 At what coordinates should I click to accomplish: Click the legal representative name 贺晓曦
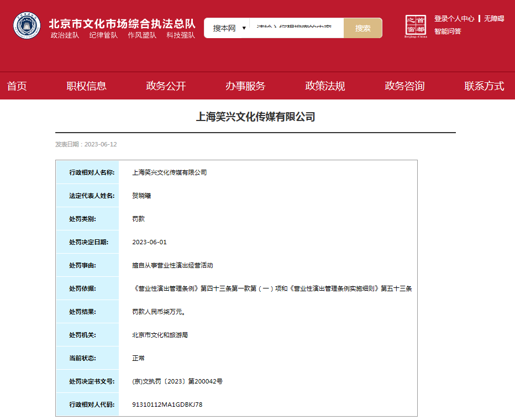(141, 196)
